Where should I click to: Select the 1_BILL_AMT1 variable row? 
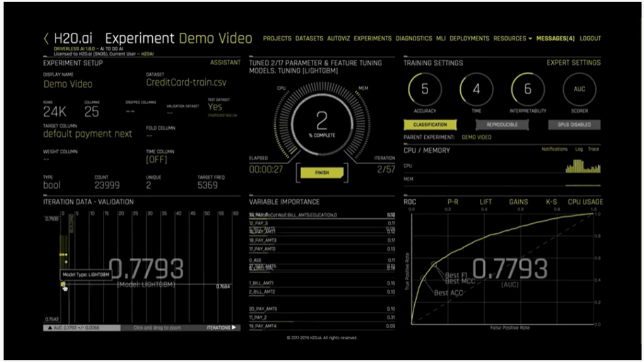(x=322, y=283)
